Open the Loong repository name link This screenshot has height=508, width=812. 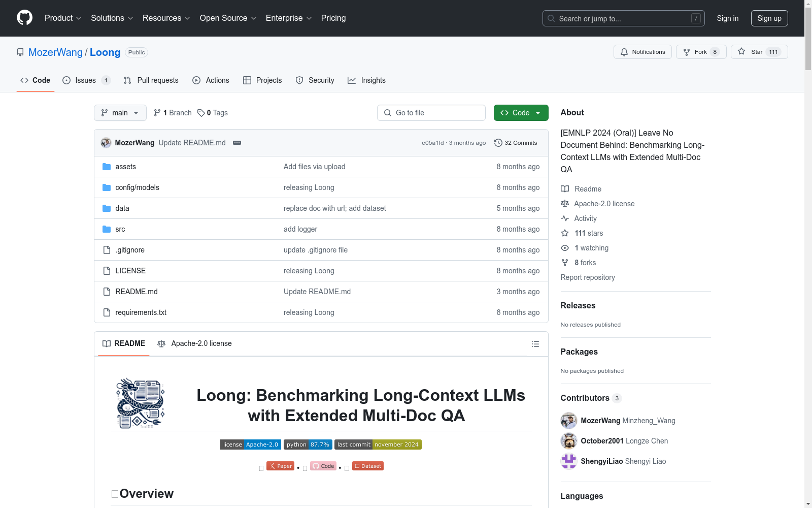(x=105, y=52)
